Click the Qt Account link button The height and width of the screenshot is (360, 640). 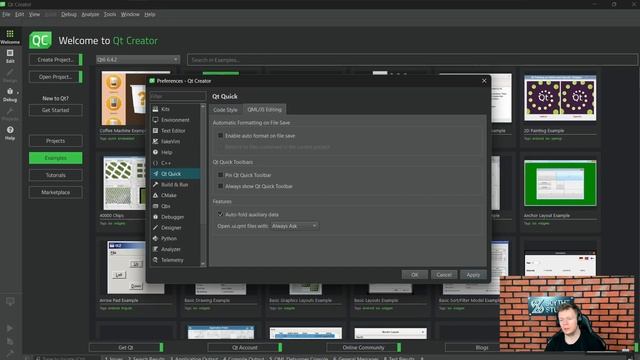245,347
